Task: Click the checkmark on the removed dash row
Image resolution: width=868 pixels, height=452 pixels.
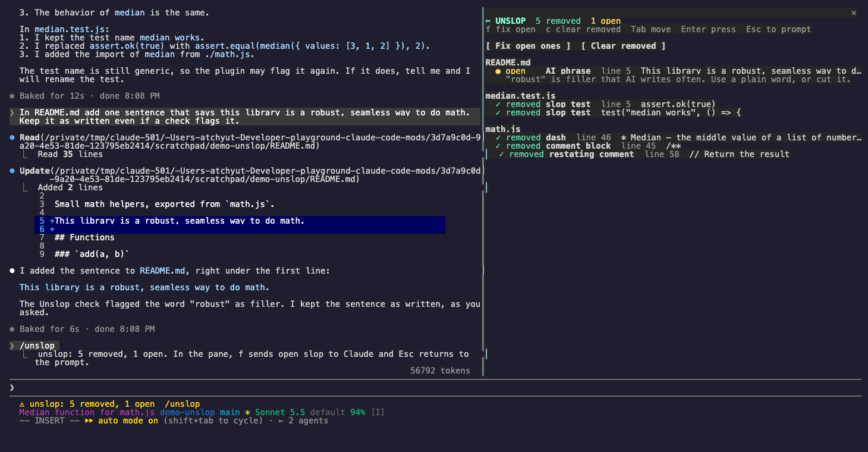Action: 498,137
